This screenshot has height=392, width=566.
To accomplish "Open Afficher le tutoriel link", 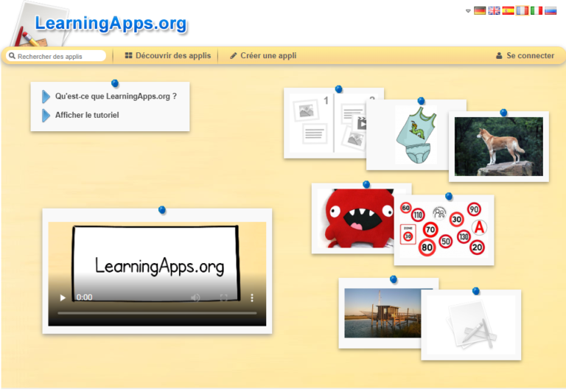I will point(87,115).
